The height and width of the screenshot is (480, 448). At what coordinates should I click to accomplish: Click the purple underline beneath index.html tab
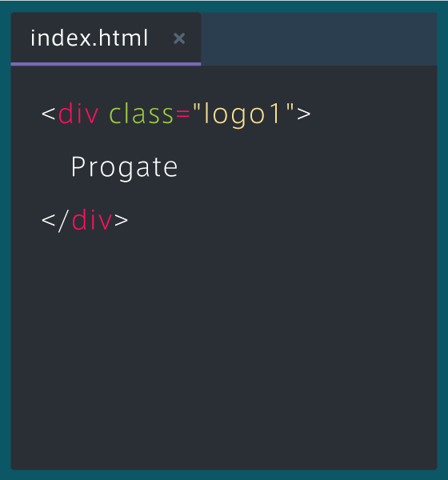pyautogui.click(x=106, y=64)
